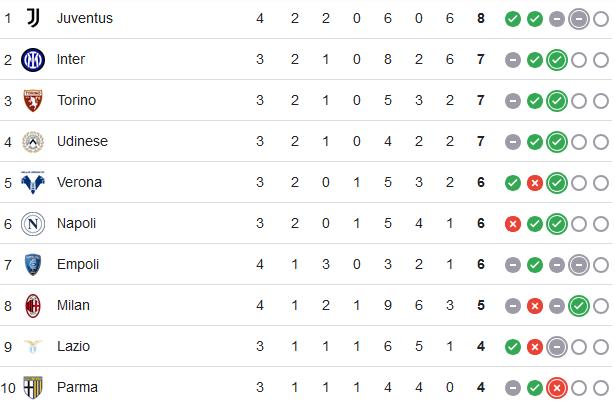Open the Napoli team link
Viewport: 615px width, 405px height.
pos(76,223)
